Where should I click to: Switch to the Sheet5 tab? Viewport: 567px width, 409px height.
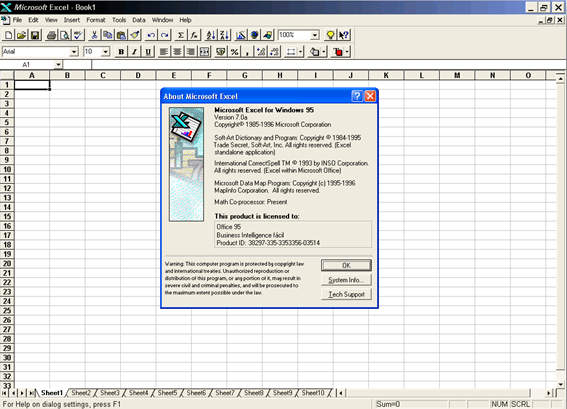point(167,393)
